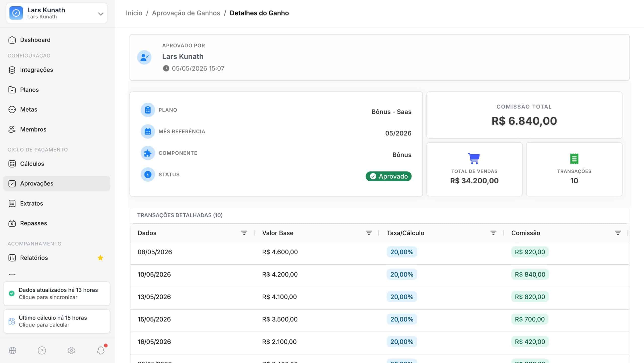Viewport: 644px width, 363px height.
Task: Click the approver user-check avatar icon
Action: pyautogui.click(x=144, y=57)
